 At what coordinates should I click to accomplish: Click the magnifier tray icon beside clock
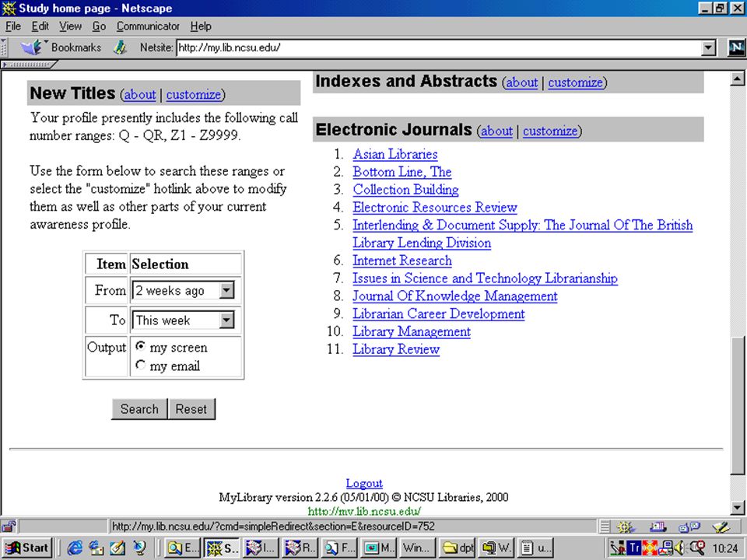click(x=697, y=548)
